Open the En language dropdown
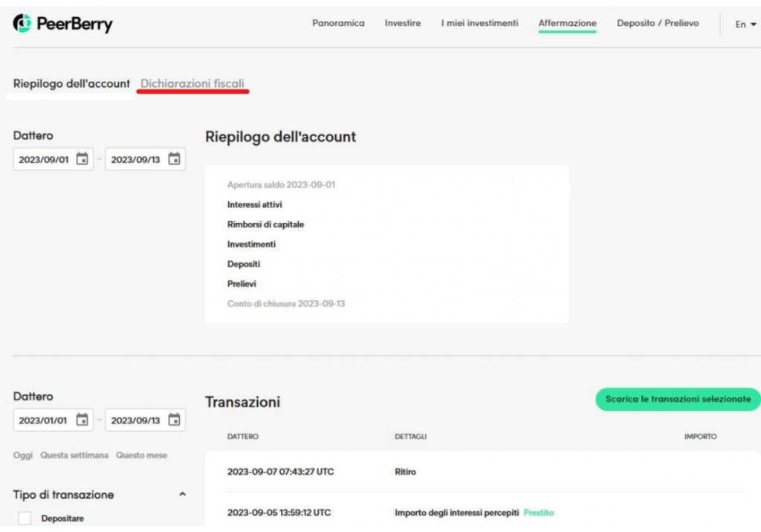Screen dimensions: 761x532 [745, 25]
